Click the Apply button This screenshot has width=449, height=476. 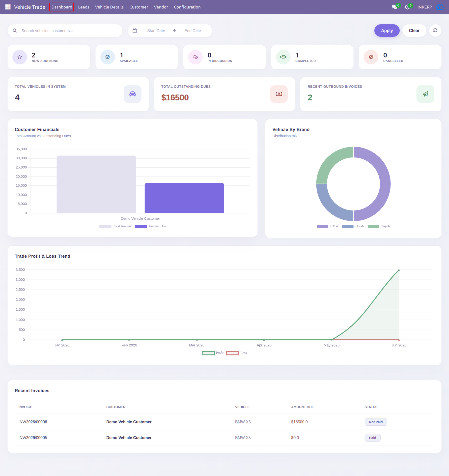[x=387, y=30]
